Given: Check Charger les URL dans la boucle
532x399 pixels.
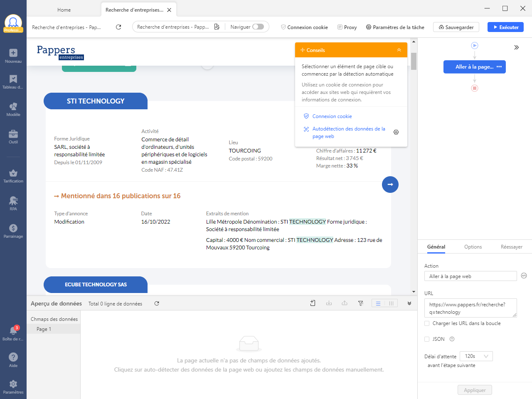Looking at the screenshot, I should 427,323.
